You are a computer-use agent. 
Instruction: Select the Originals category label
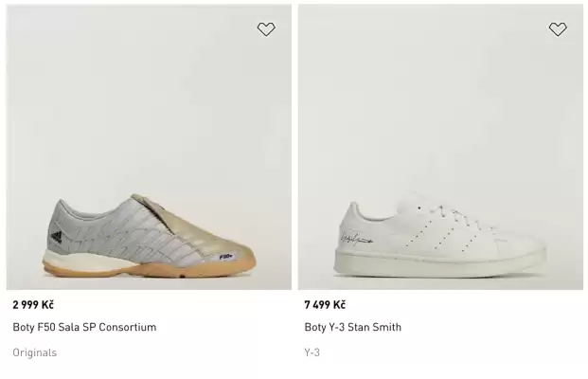(34, 352)
